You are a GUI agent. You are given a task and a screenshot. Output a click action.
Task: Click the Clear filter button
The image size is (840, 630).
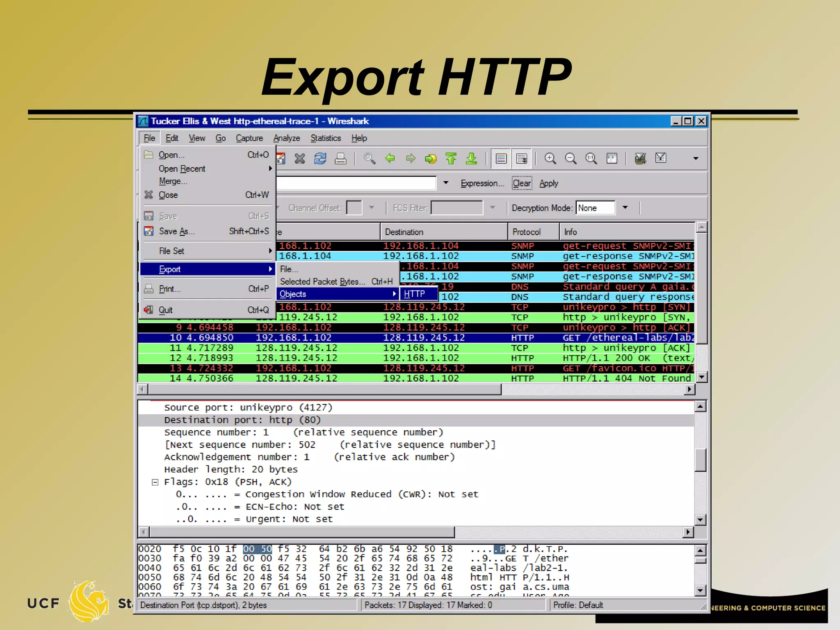tap(522, 183)
